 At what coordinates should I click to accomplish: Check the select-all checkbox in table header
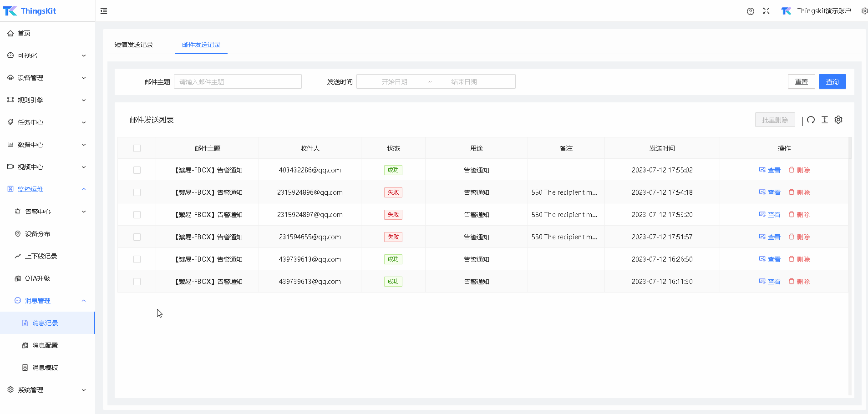137,148
